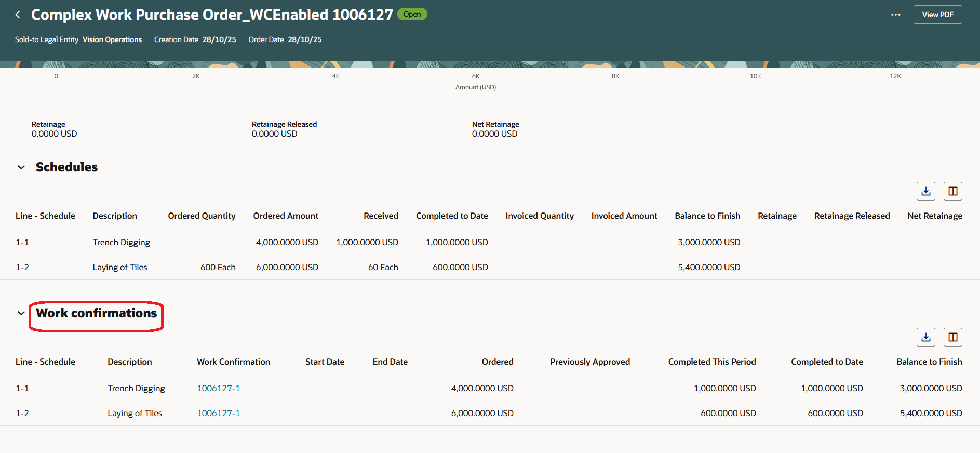980x453 pixels.
Task: Click the page title Complex Work Purchase Order
Action: tap(212, 15)
